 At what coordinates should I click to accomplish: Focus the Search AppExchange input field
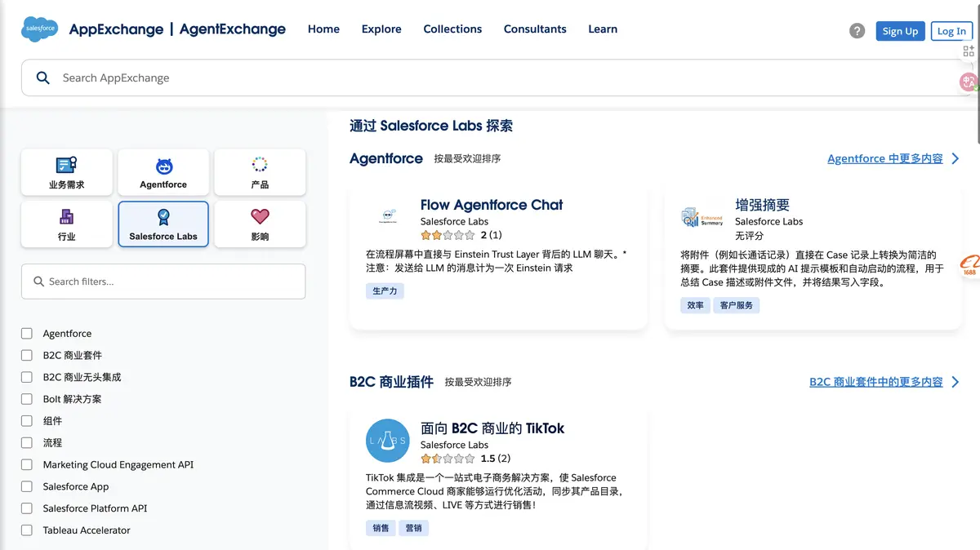pos(490,78)
